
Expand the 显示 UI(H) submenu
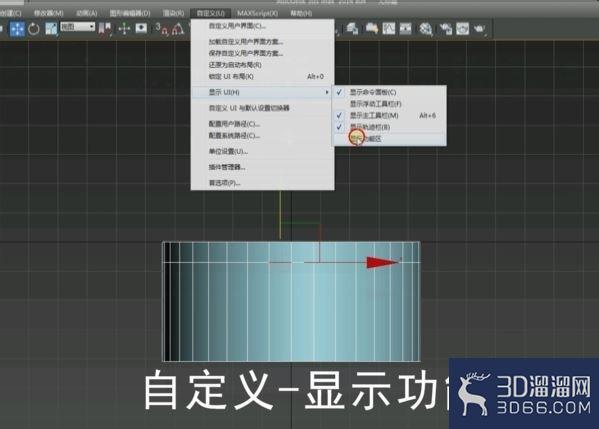[x=262, y=92]
